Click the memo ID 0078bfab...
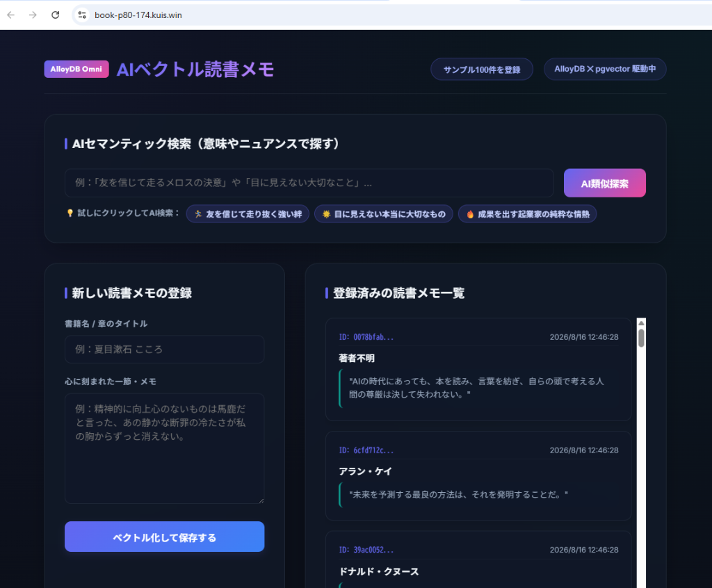The width and height of the screenshot is (712, 588). click(x=366, y=337)
